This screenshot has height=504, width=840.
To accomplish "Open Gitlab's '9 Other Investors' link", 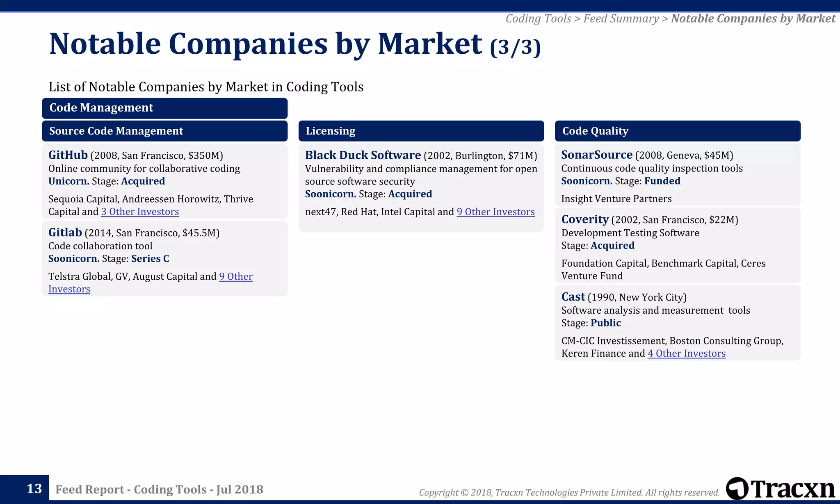I will tap(151, 283).
